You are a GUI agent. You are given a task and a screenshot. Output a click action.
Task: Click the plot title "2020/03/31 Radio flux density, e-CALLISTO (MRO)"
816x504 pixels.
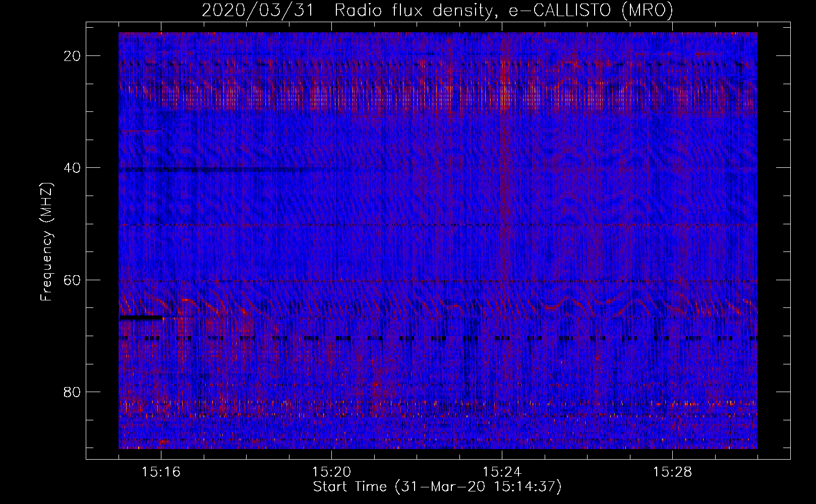point(437,10)
